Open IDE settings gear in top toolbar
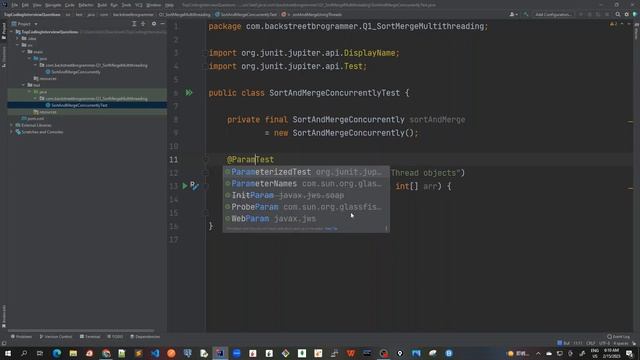 click(627, 14)
